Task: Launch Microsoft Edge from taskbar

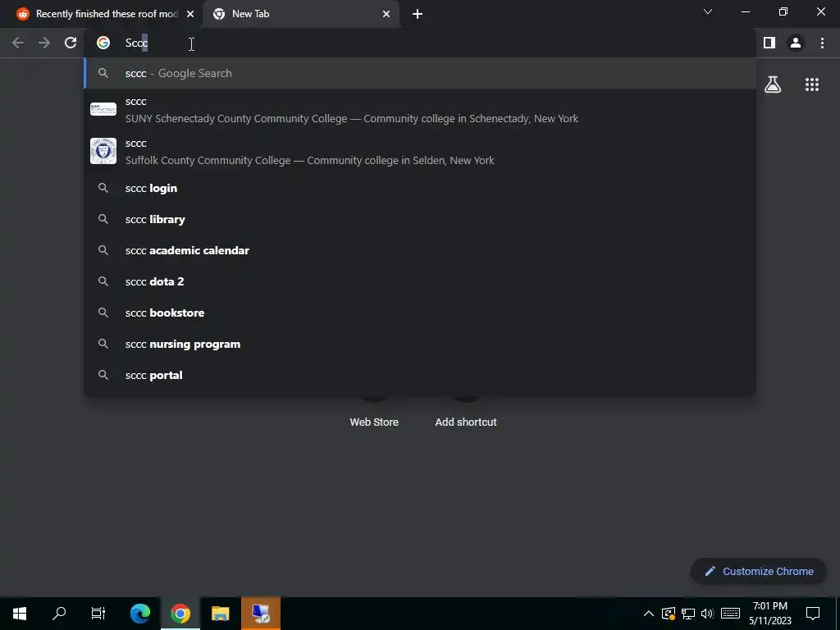Action: pos(139,614)
